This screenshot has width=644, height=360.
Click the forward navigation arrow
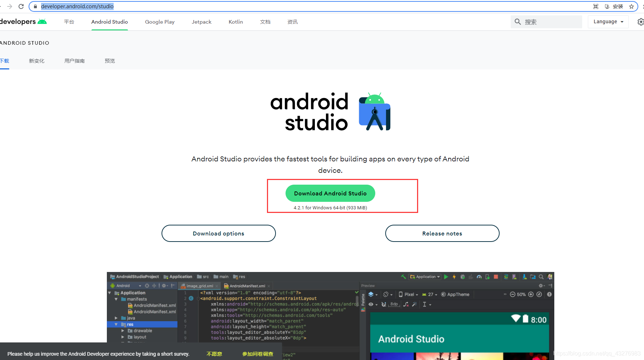click(x=10, y=6)
